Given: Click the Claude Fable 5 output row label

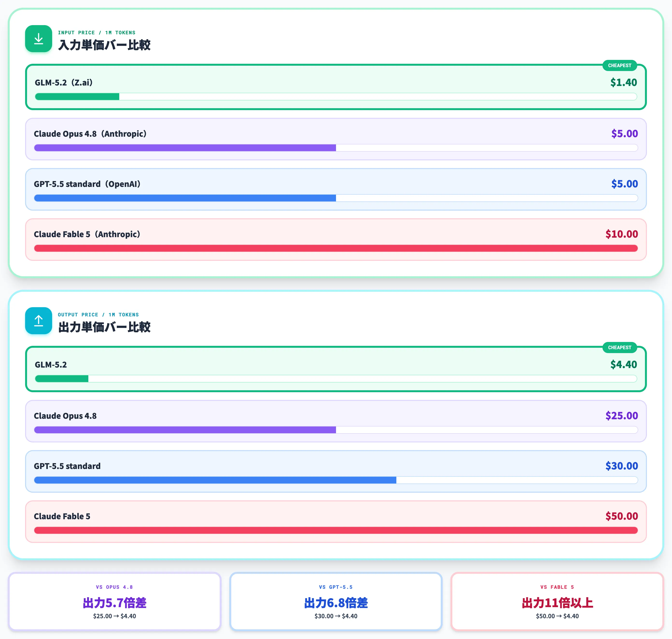Looking at the screenshot, I should point(62,516).
